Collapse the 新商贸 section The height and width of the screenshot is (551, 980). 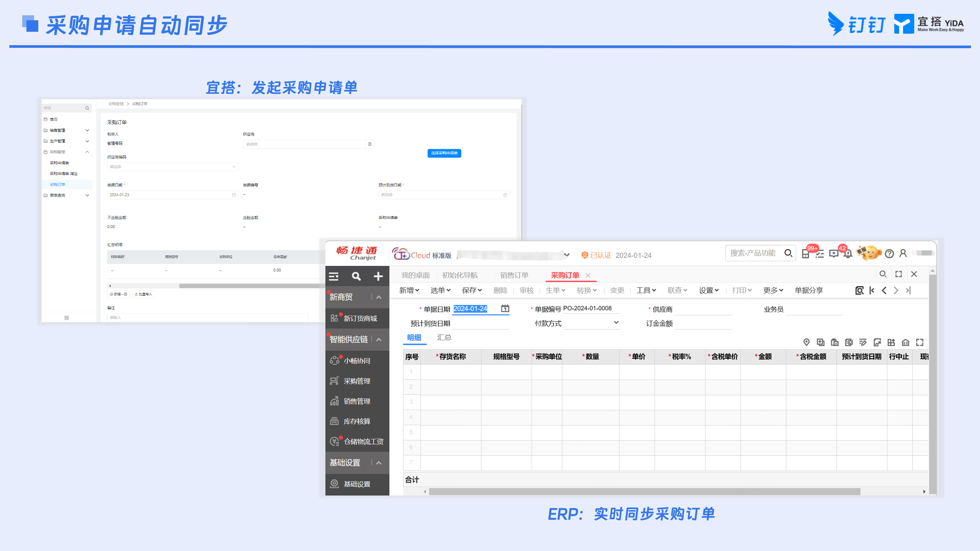(379, 297)
